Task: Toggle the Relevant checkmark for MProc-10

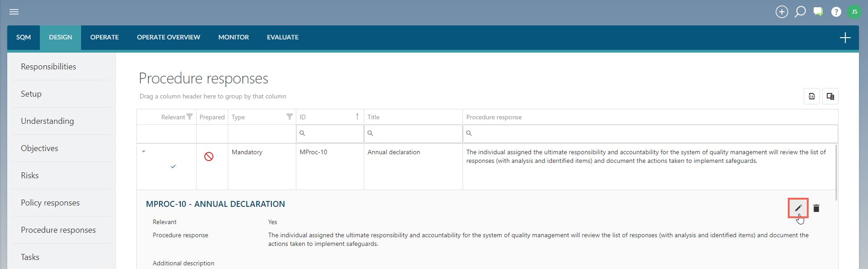Action: coord(173,166)
